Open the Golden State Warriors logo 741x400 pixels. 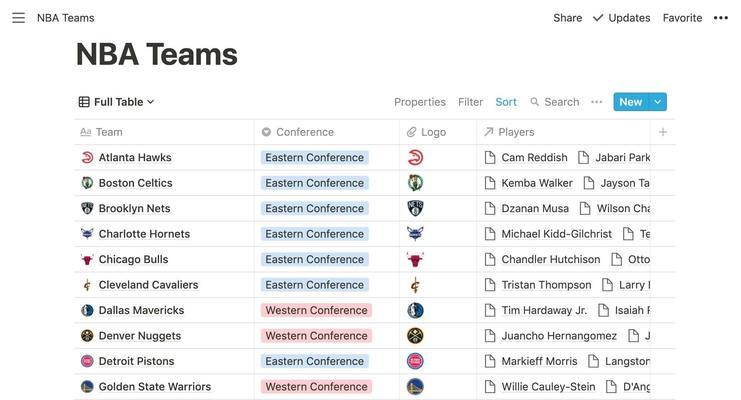coord(415,387)
